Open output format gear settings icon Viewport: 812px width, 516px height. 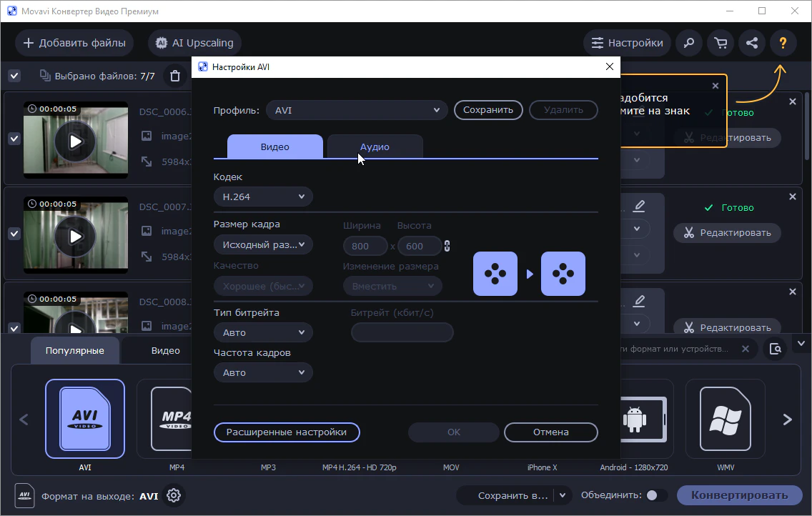pos(173,495)
